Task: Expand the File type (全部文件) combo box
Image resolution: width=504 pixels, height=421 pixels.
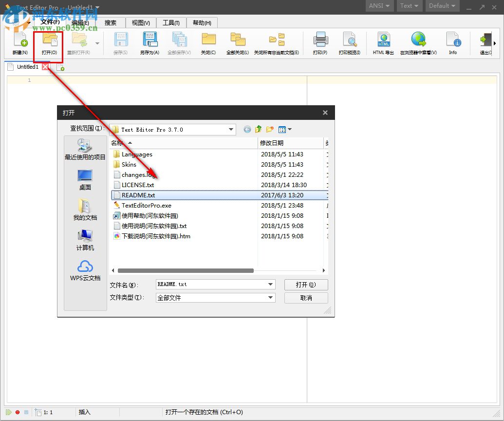Action: 215,298
